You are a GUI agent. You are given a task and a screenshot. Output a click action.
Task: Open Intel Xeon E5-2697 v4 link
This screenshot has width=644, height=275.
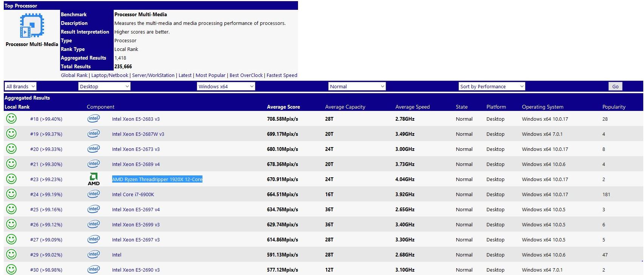136,209
